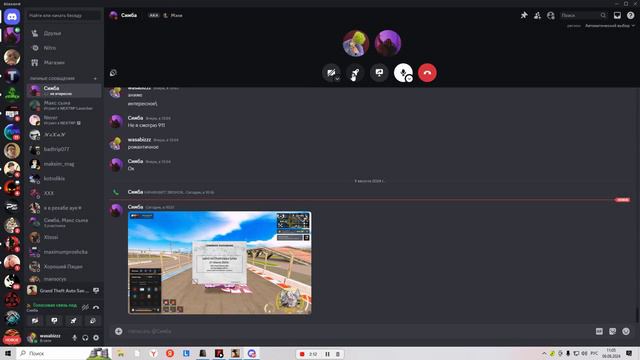Open the Windows notification center
The width and height of the screenshot is (640, 360).
coord(629,353)
